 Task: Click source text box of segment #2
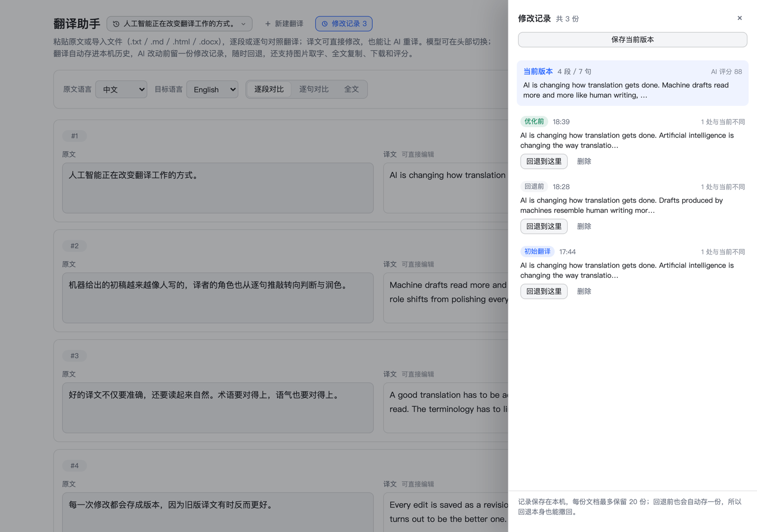coord(218,298)
